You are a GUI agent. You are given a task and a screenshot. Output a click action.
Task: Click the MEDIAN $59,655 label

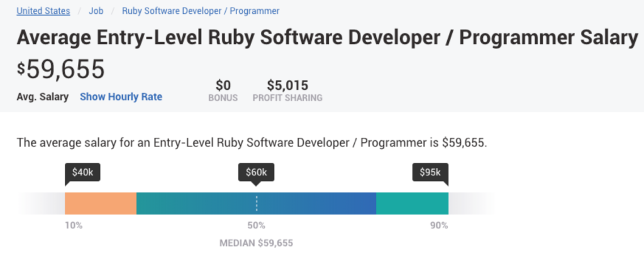click(256, 242)
